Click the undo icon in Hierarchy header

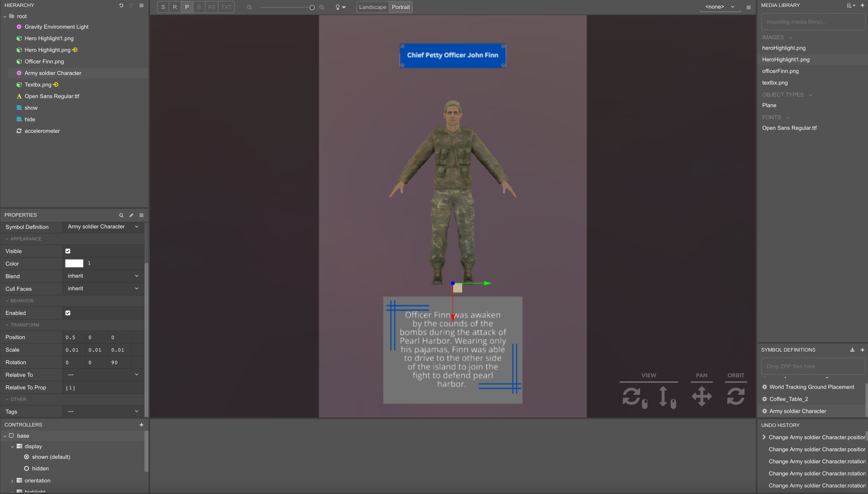(x=121, y=6)
